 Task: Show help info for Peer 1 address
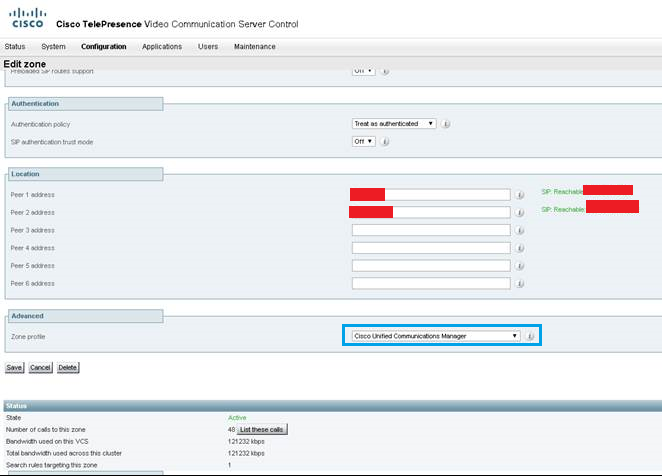tap(521, 195)
